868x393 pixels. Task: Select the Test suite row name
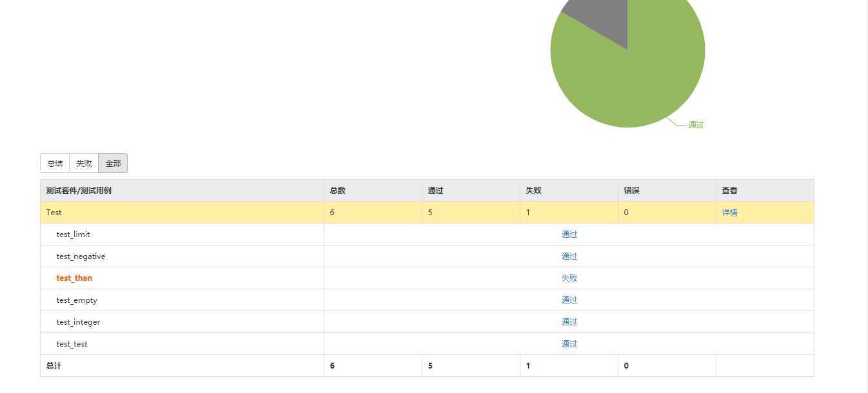pos(54,213)
